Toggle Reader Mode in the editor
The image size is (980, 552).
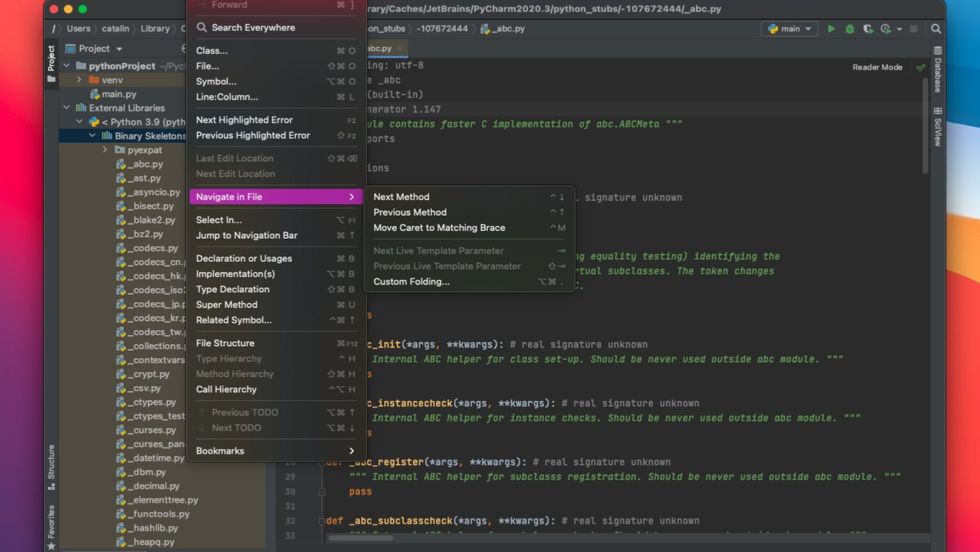point(877,67)
